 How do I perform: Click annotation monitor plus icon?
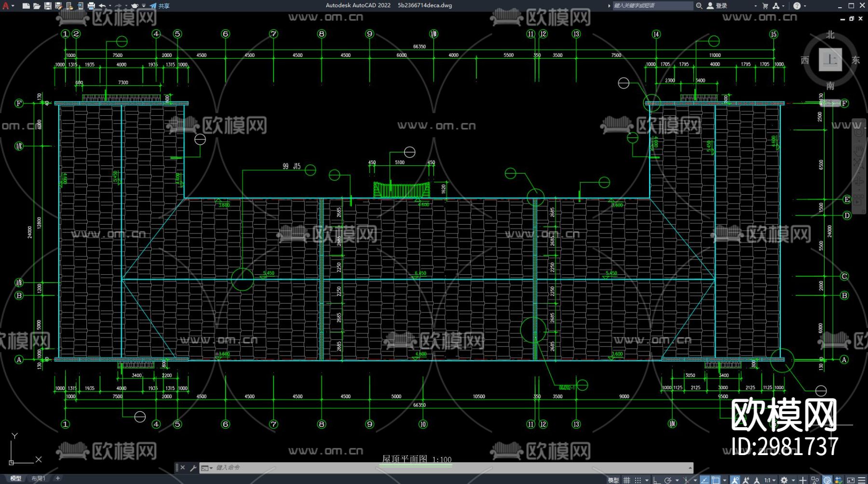802,480
